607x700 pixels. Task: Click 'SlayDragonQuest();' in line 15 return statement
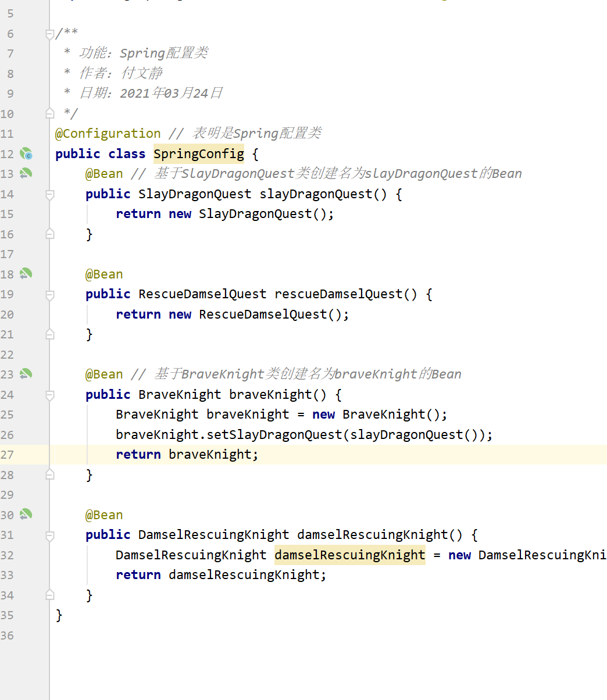267,214
